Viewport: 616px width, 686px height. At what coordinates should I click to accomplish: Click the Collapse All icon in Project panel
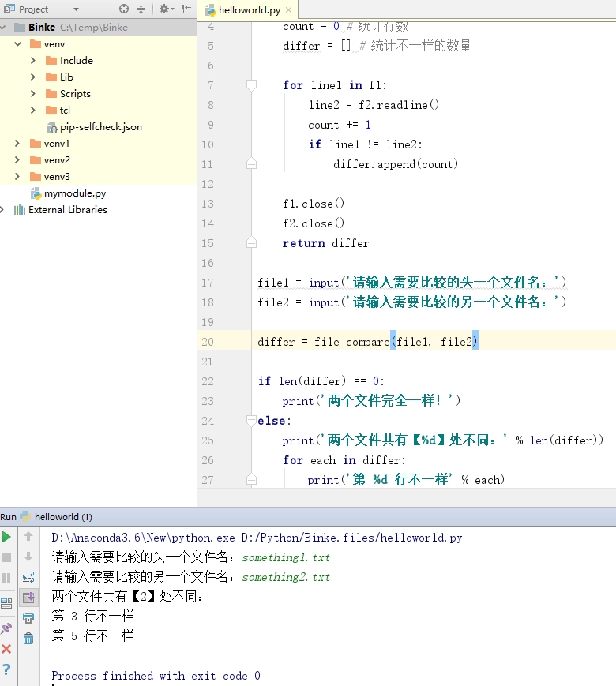pyautogui.click(x=141, y=9)
